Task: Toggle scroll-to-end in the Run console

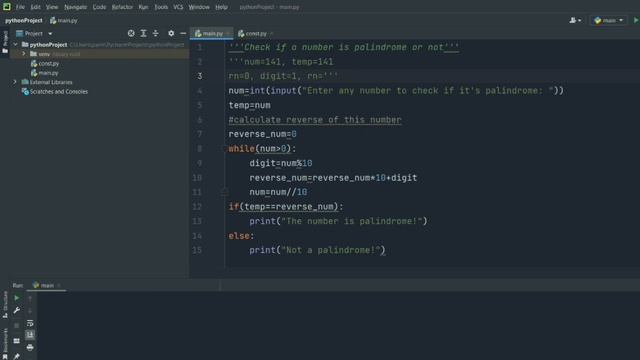Action: pos(30,335)
